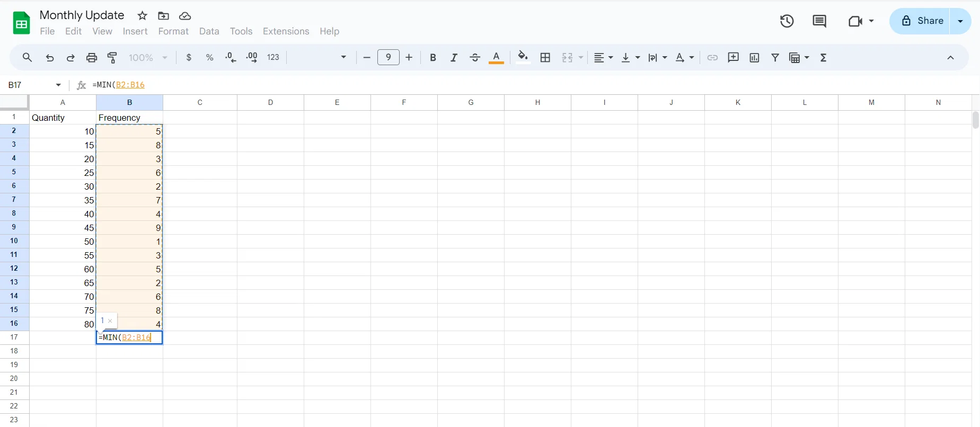Apply percent format

[x=210, y=58]
